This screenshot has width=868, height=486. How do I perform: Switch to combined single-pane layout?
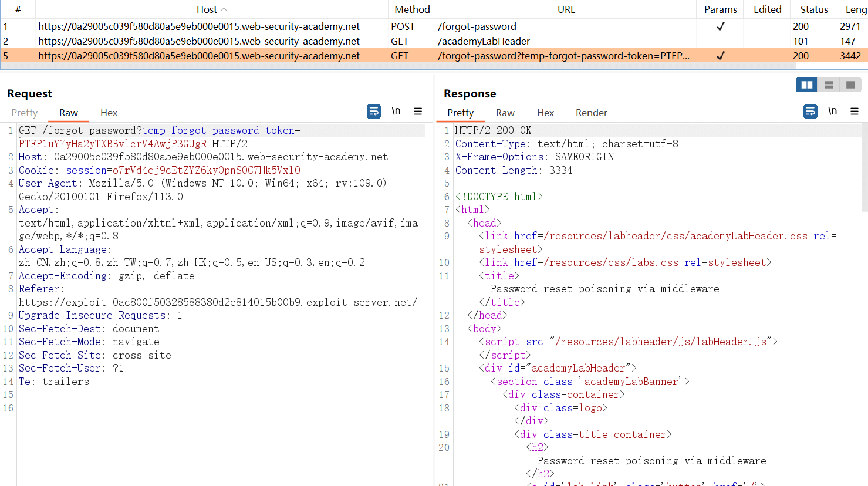850,85
